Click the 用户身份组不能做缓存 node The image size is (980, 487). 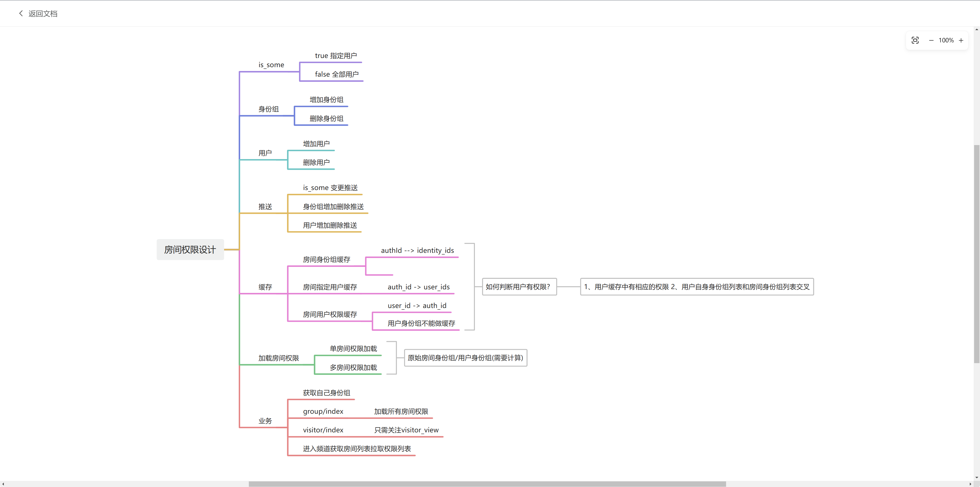point(421,323)
